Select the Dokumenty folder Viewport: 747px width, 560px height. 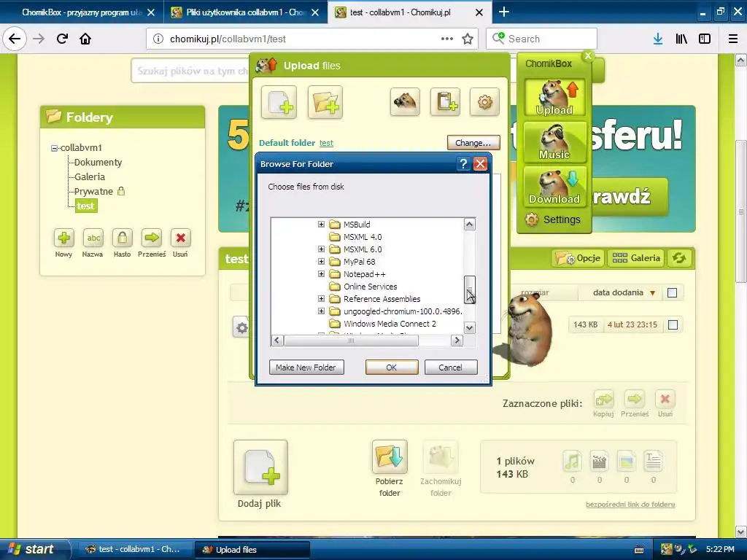point(98,163)
